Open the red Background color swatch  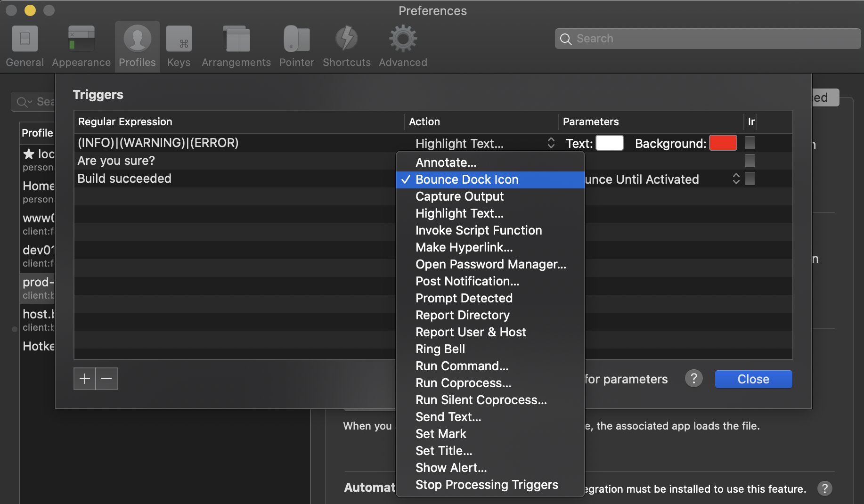pyautogui.click(x=723, y=143)
